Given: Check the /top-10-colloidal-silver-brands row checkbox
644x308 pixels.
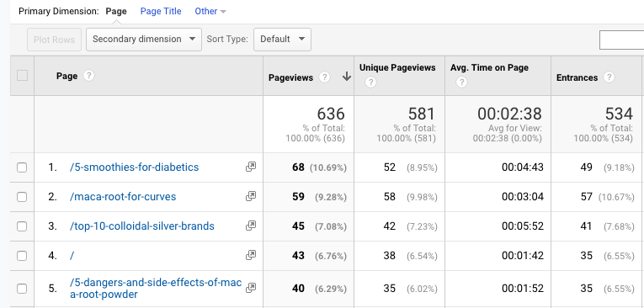Looking at the screenshot, I should [22, 226].
